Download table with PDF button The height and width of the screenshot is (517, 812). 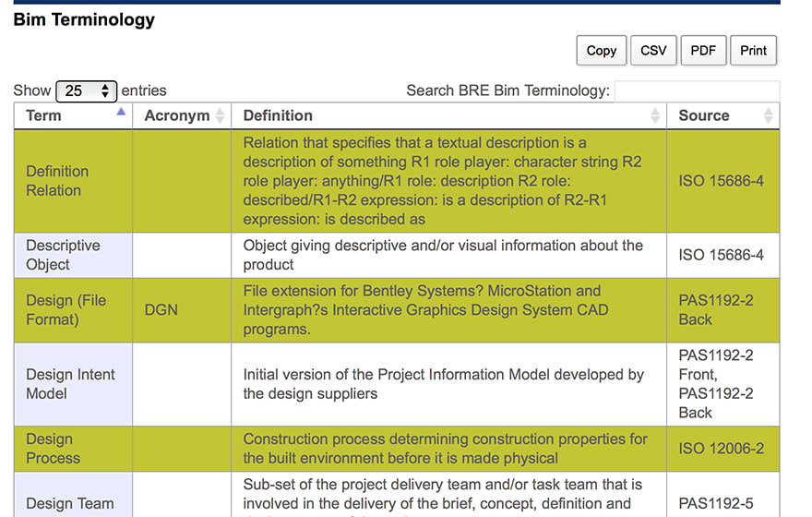tap(703, 51)
